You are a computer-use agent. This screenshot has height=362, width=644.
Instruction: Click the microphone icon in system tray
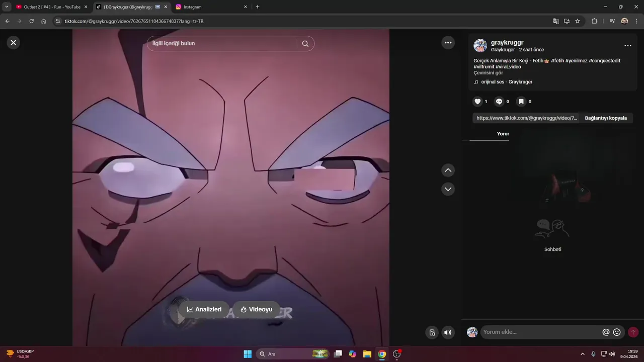coord(594,354)
